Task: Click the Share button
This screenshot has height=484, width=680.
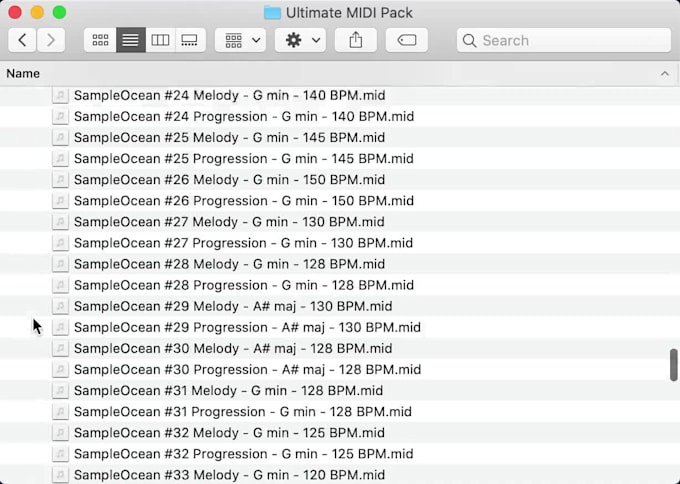Action: point(356,40)
